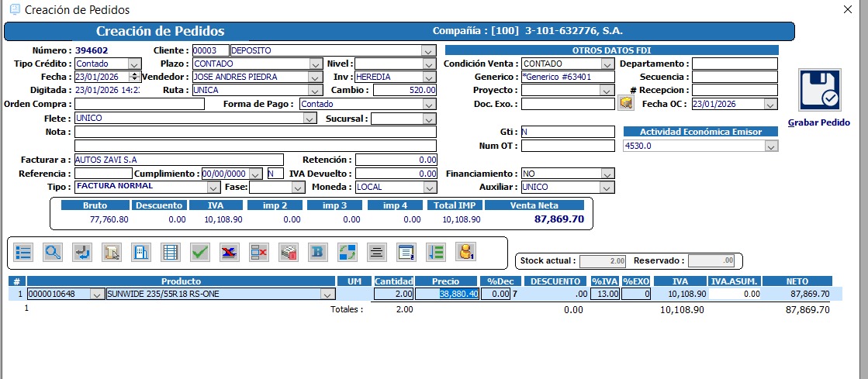Expand the Vendedor dropdown

pyautogui.click(x=316, y=77)
